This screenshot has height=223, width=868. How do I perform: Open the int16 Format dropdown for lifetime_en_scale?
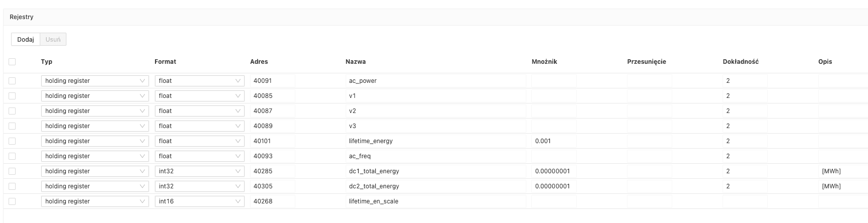tap(199, 201)
